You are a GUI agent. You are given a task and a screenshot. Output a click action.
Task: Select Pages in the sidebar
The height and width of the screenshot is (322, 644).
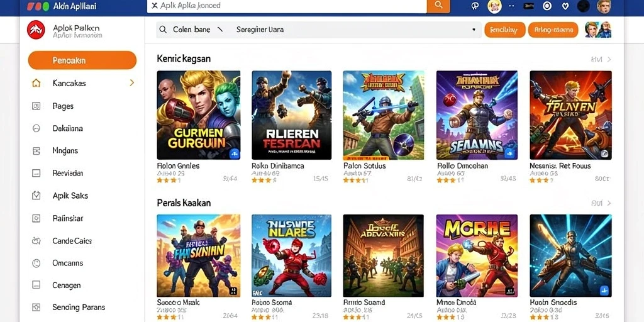point(63,106)
